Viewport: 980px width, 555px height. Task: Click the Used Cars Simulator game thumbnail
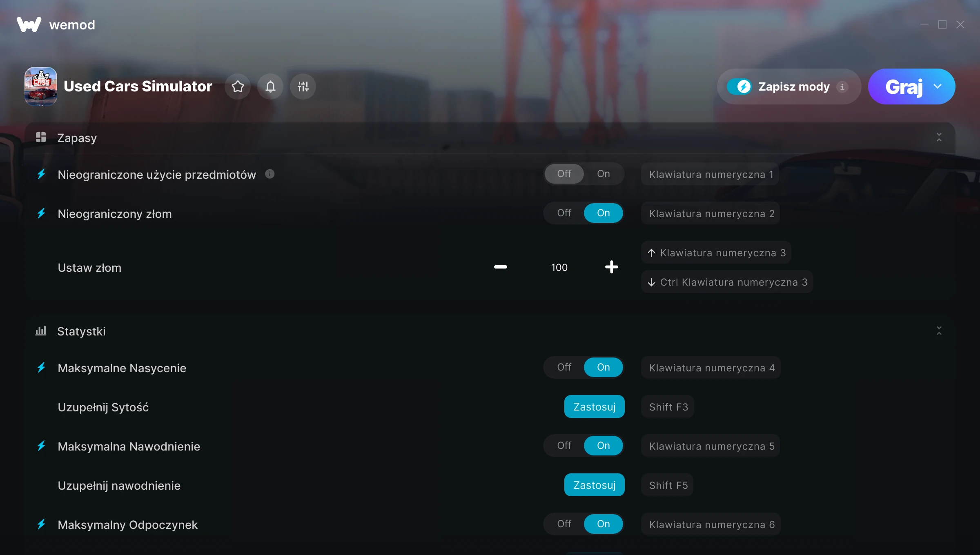pyautogui.click(x=41, y=87)
